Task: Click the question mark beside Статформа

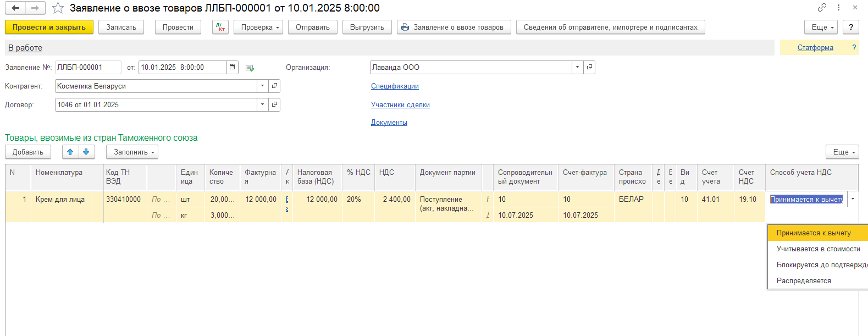Action: coord(854,47)
